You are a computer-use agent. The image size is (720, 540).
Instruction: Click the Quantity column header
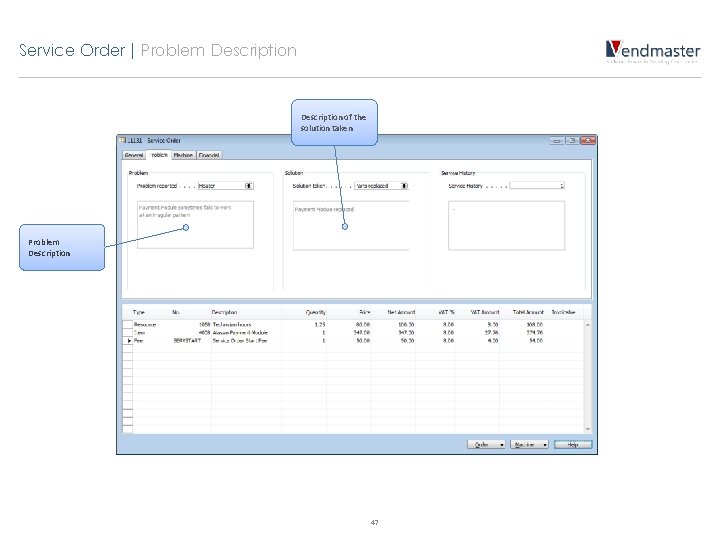[x=315, y=312]
